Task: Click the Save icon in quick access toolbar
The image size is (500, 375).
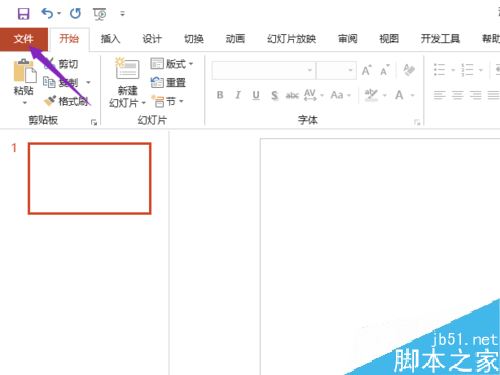Action: (23, 14)
